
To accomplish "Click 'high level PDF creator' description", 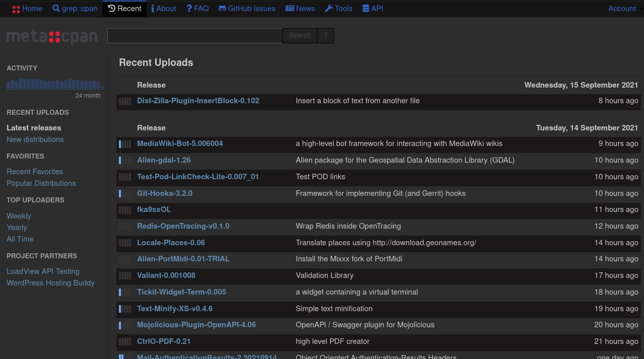I will [333, 341].
